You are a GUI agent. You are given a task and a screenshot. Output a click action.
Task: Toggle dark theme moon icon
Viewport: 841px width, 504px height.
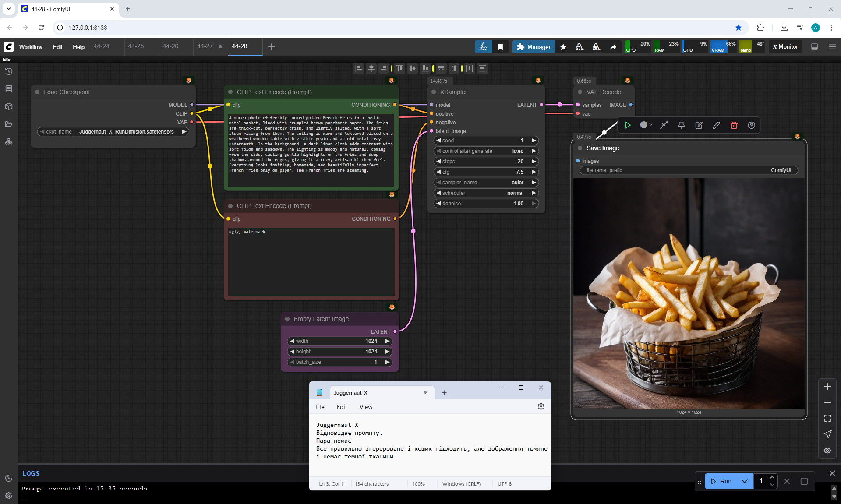point(8,478)
